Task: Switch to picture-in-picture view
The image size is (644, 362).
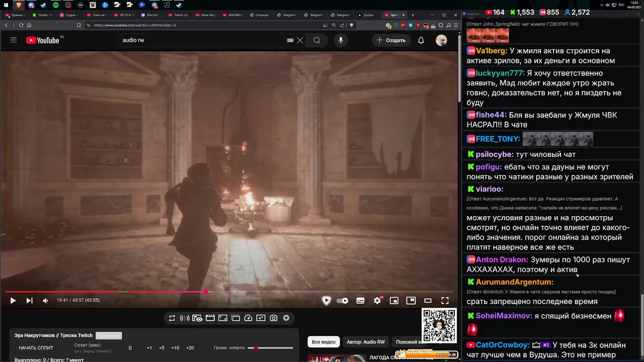Action: (411, 301)
